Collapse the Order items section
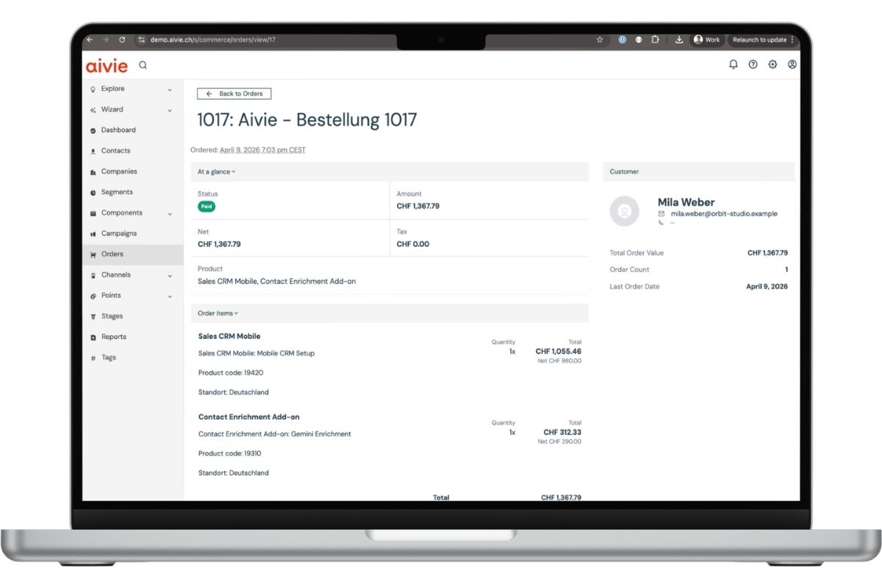 [x=218, y=313]
